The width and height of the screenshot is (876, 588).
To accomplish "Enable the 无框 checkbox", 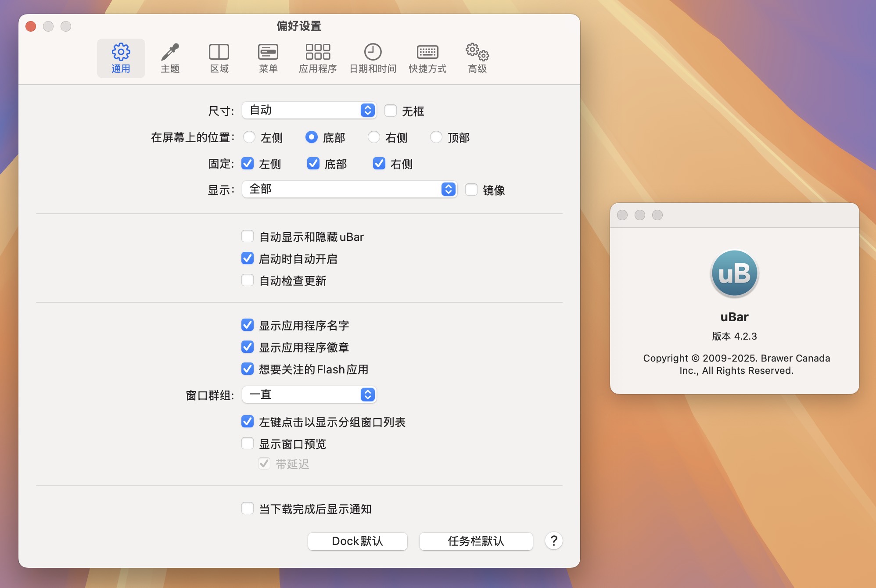I will (x=391, y=111).
